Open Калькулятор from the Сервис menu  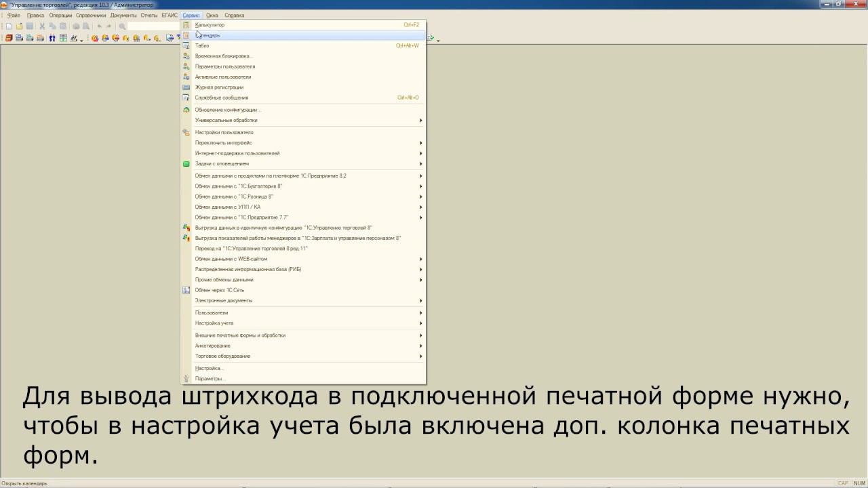303,25
